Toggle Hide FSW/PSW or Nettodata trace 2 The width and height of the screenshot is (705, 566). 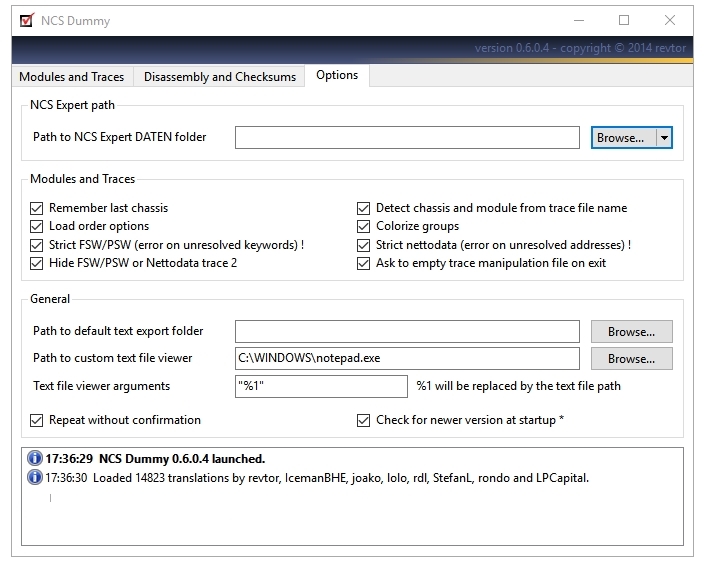pyautogui.click(x=39, y=264)
